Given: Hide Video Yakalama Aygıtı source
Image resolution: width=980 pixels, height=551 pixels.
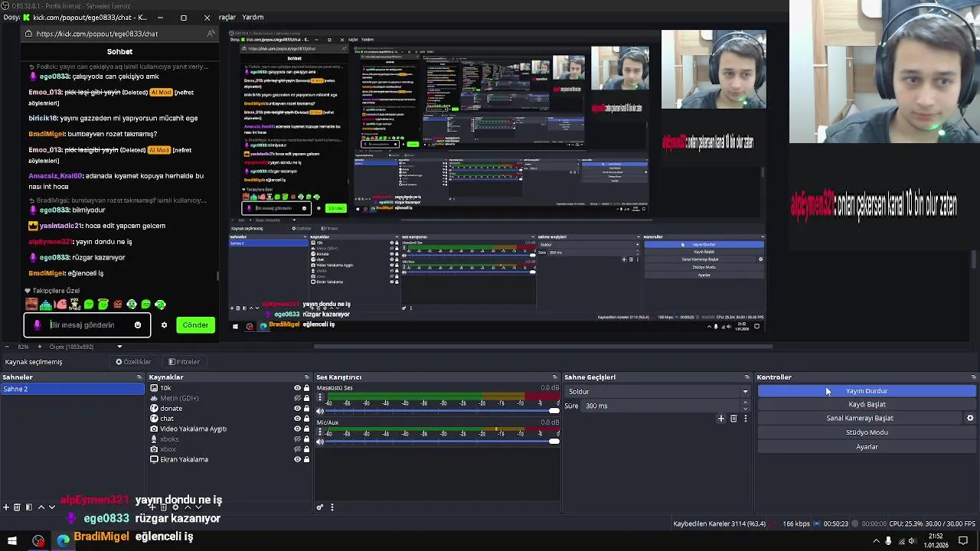Looking at the screenshot, I should coord(297,429).
